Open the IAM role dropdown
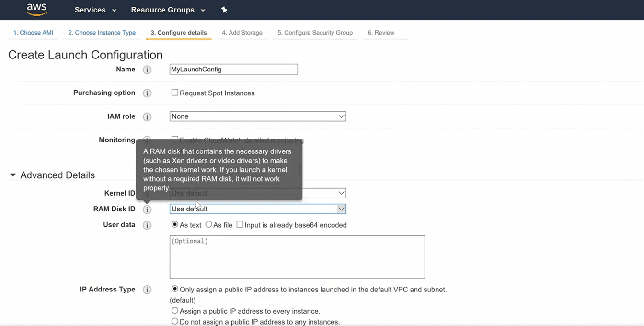The height and width of the screenshot is (326, 644). click(258, 116)
